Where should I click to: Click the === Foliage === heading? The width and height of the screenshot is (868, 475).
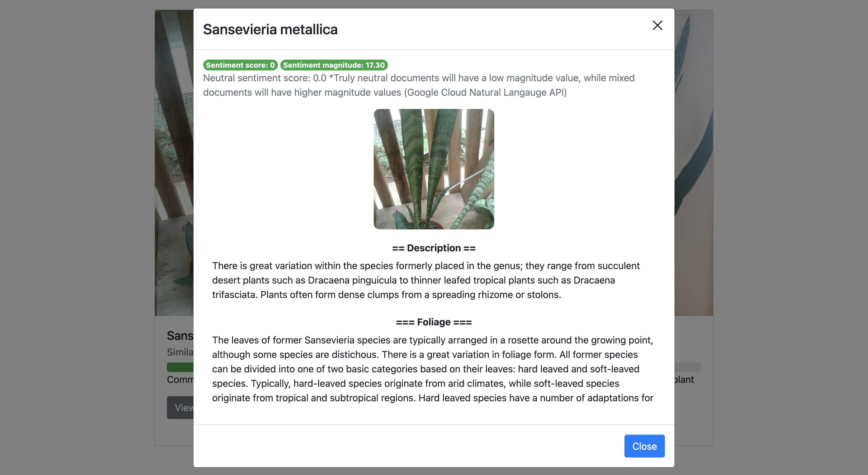[434, 322]
